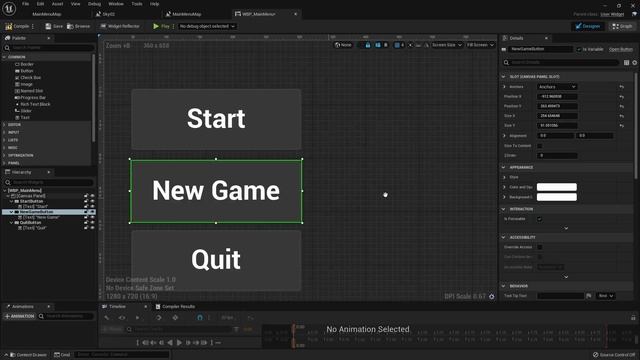Open the Tools menu

point(137,4)
